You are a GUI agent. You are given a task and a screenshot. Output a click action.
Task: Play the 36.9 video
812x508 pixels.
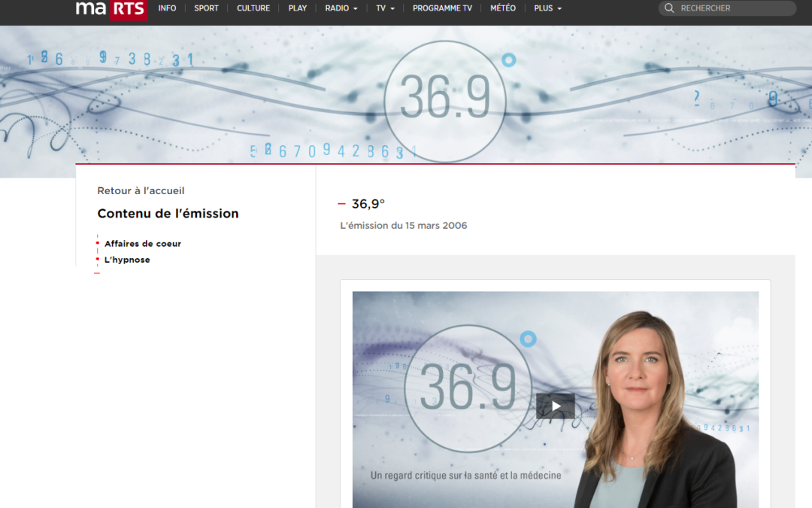tap(556, 406)
